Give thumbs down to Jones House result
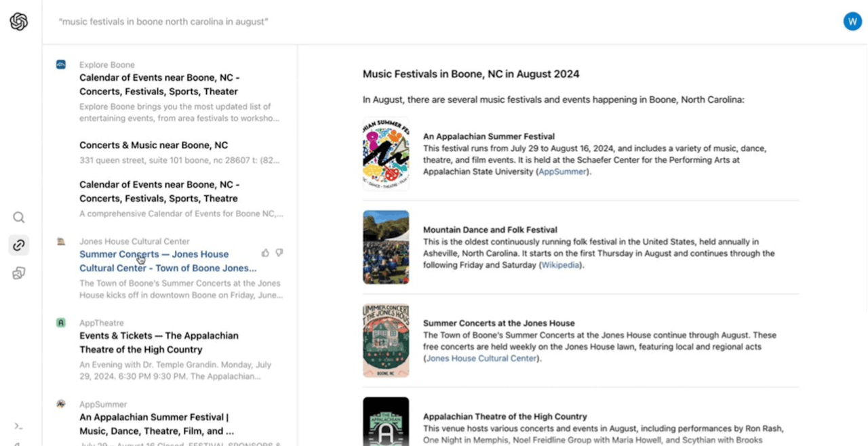Screen dimensions: 868x446 coord(279,253)
